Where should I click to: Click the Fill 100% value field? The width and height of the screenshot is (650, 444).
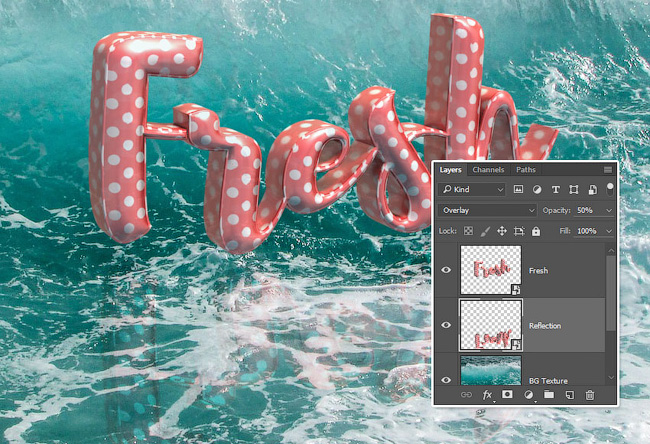pos(589,231)
